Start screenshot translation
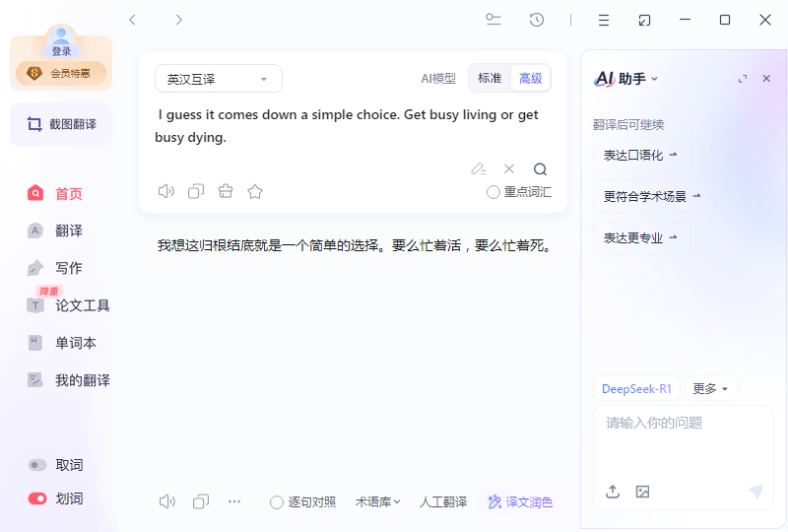The height and width of the screenshot is (532, 788). pos(61,124)
